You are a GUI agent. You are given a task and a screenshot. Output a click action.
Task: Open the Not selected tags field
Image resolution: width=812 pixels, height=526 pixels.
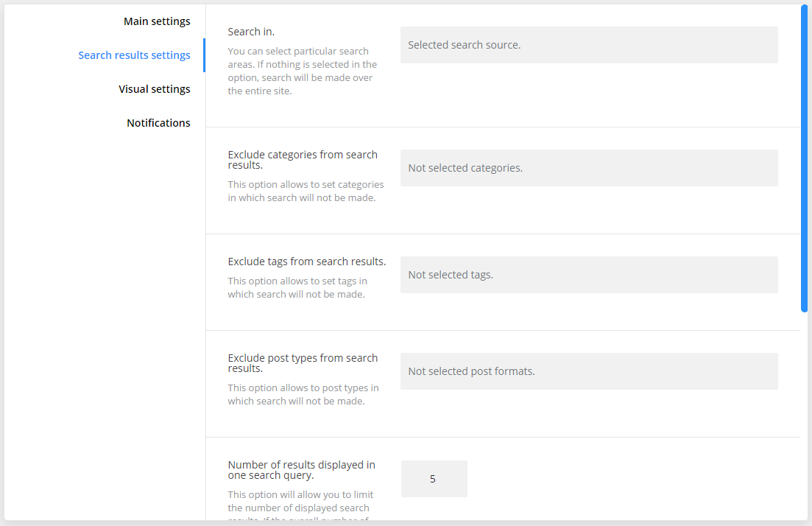588,275
